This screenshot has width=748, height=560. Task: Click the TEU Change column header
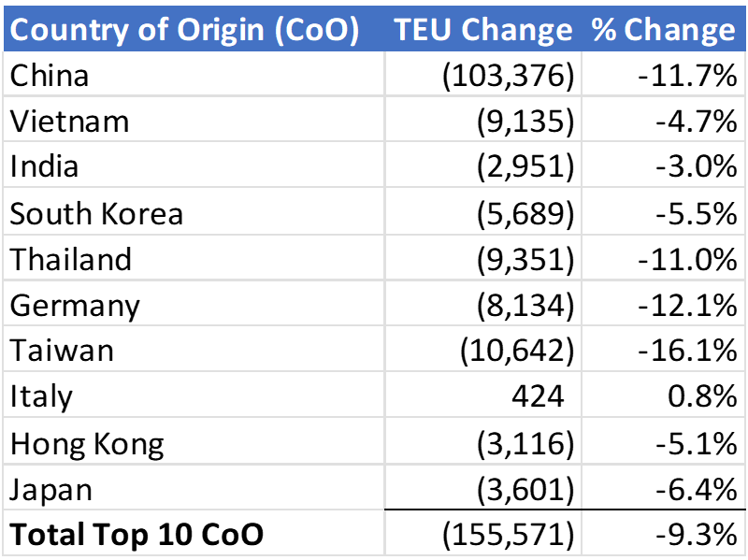pyautogui.click(x=482, y=29)
